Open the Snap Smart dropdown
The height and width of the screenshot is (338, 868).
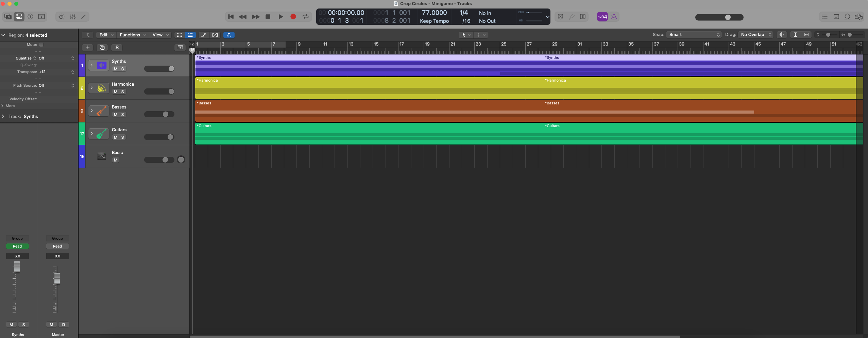pyautogui.click(x=694, y=35)
